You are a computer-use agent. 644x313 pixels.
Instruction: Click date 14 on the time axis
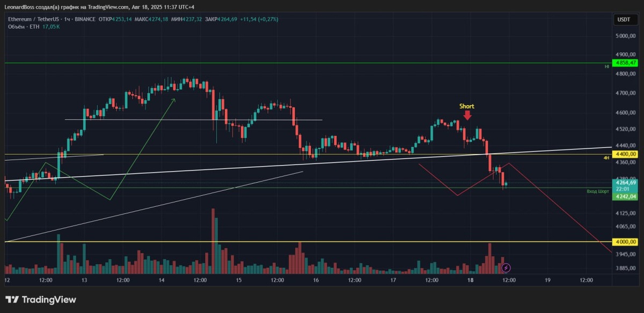tap(161, 280)
